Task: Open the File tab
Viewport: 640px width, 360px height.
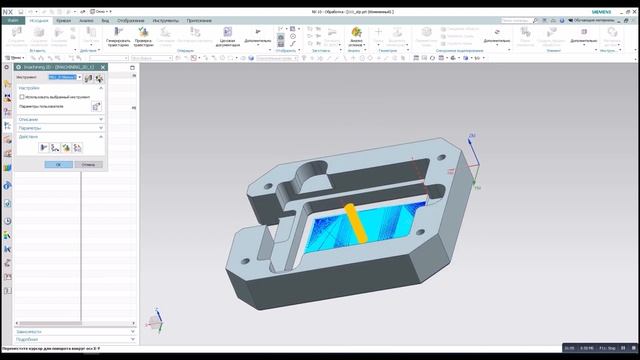Action: [x=13, y=20]
